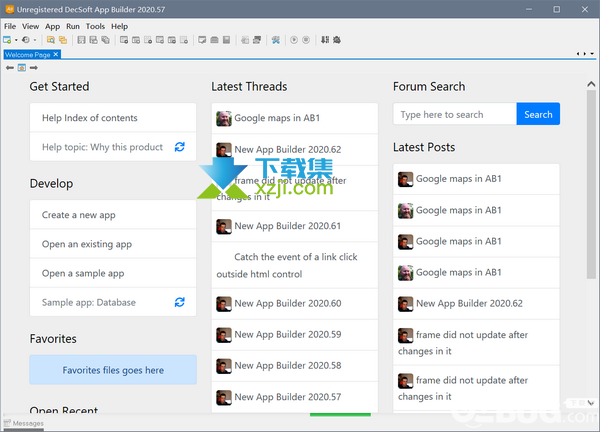Expand dropdown arrow beside clock icon

click(35, 40)
